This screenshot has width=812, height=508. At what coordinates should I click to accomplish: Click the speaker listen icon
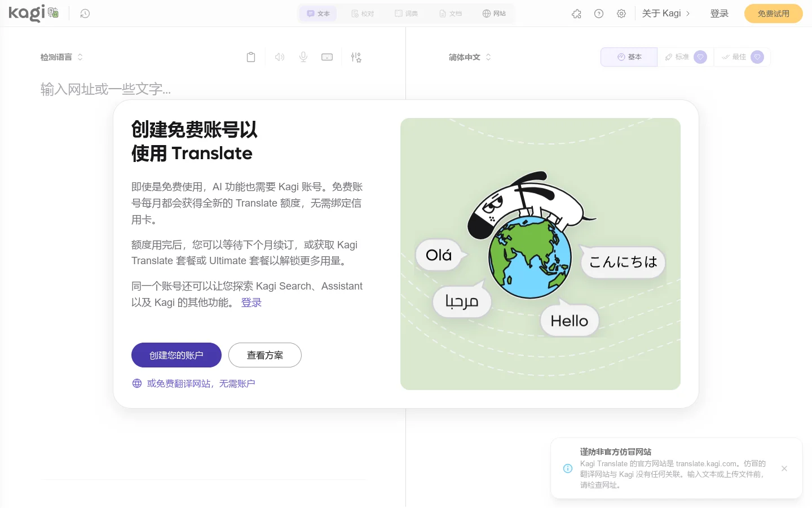coord(280,57)
